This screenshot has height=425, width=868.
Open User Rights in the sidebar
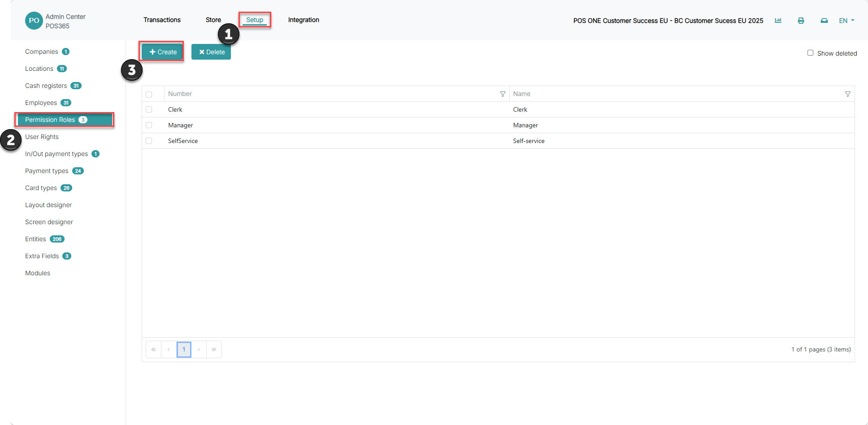[42, 137]
